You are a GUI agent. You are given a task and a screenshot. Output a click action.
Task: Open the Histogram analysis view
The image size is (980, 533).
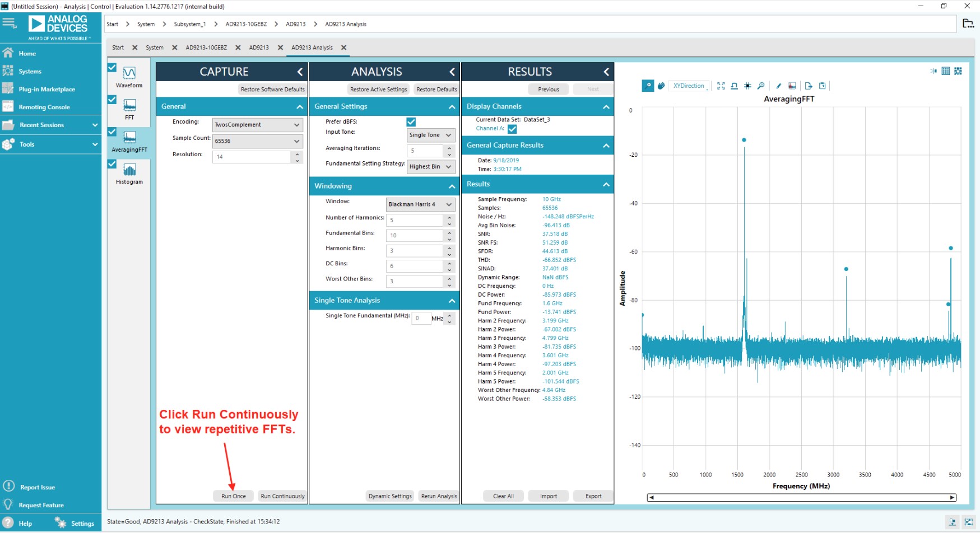129,172
